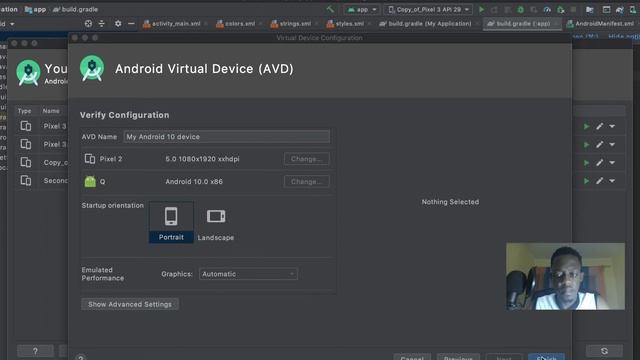Click the webcam video thumbnail overlay
This screenshot has width=640, height=360.
565,277
